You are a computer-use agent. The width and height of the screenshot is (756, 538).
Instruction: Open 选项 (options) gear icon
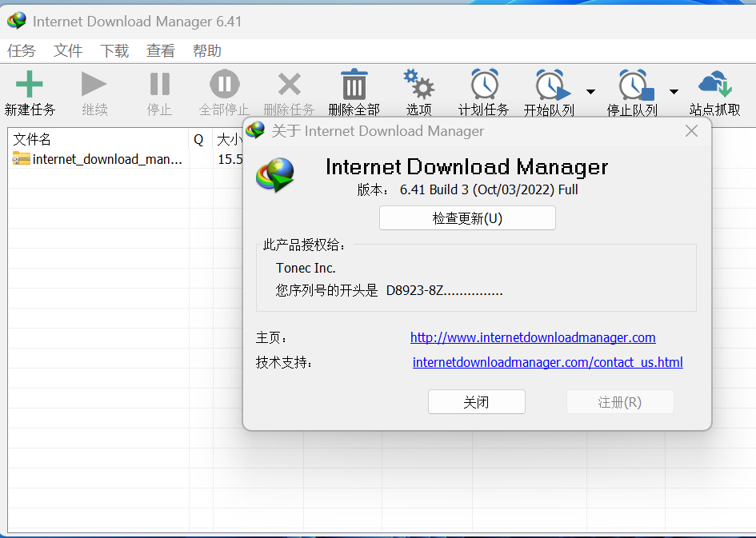(418, 84)
